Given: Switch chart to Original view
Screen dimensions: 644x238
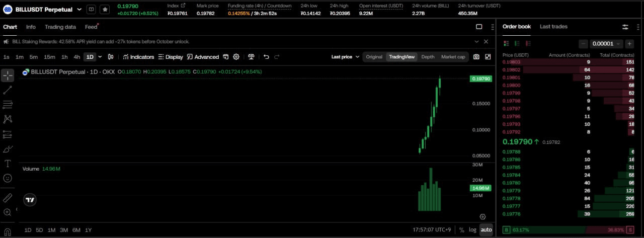Looking at the screenshot, I should click(374, 57).
